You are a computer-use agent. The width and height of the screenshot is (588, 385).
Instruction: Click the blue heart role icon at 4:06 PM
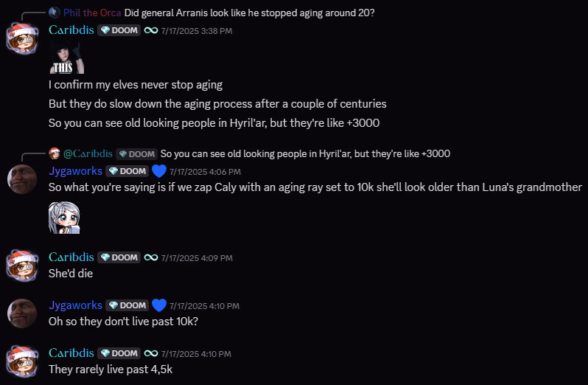(x=159, y=171)
